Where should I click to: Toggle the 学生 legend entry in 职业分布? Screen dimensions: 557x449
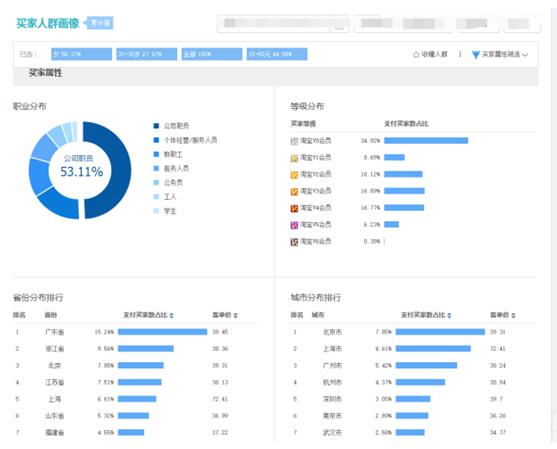pyautogui.click(x=165, y=211)
